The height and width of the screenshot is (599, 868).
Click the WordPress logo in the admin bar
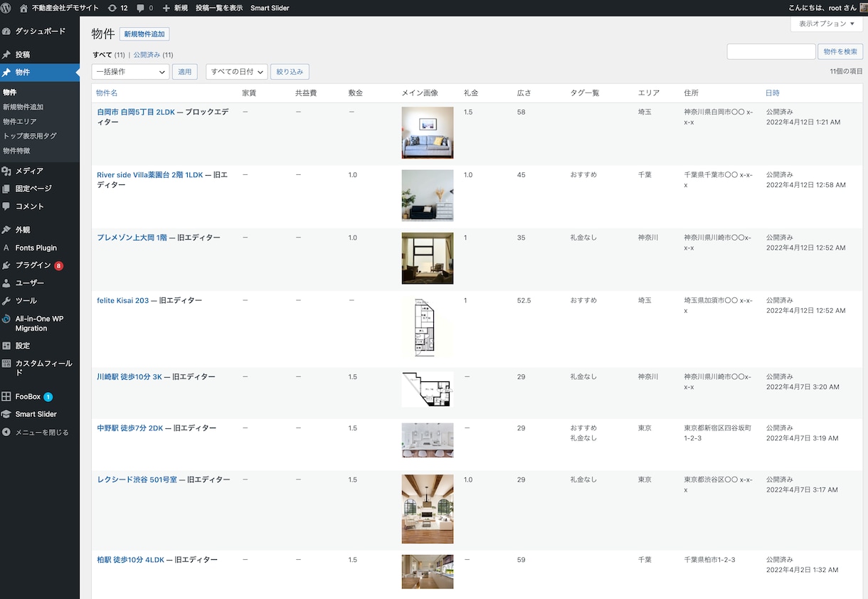[6, 8]
